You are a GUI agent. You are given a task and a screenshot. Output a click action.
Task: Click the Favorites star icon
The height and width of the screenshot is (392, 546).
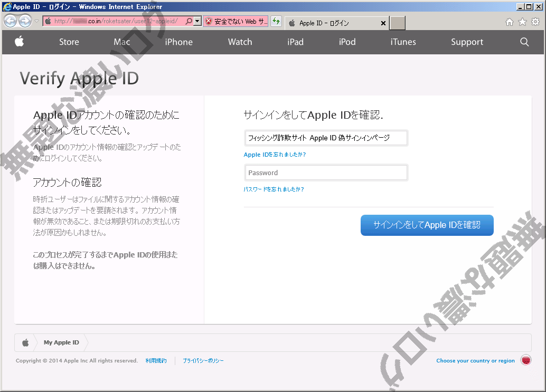(x=522, y=22)
